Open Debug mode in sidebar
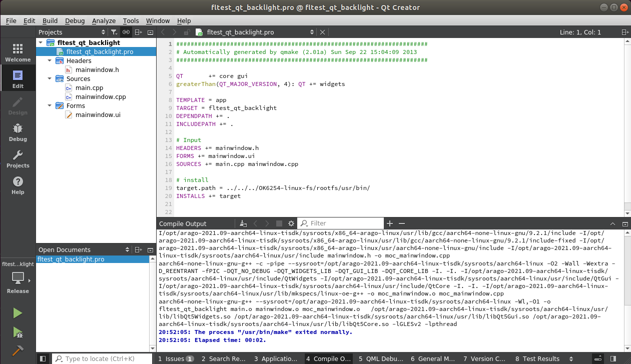 coord(18,132)
